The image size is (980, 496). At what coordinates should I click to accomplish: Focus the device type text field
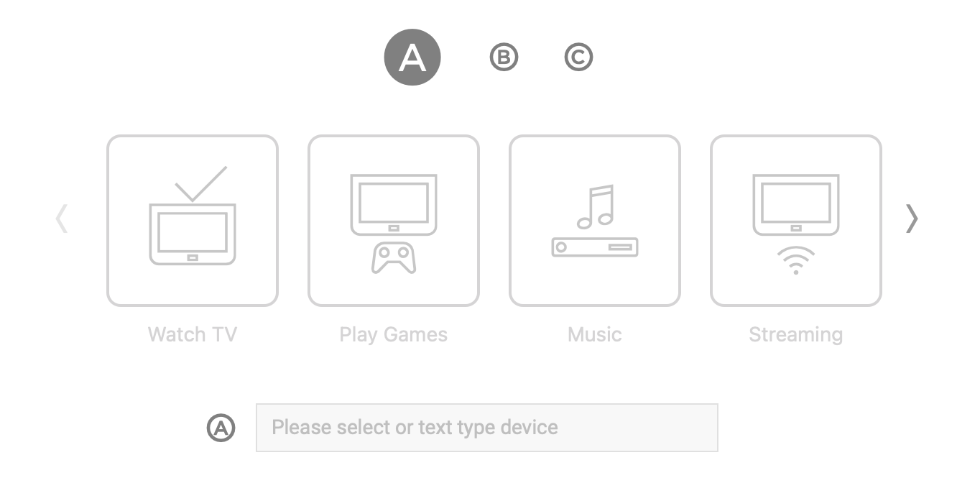[486, 428]
